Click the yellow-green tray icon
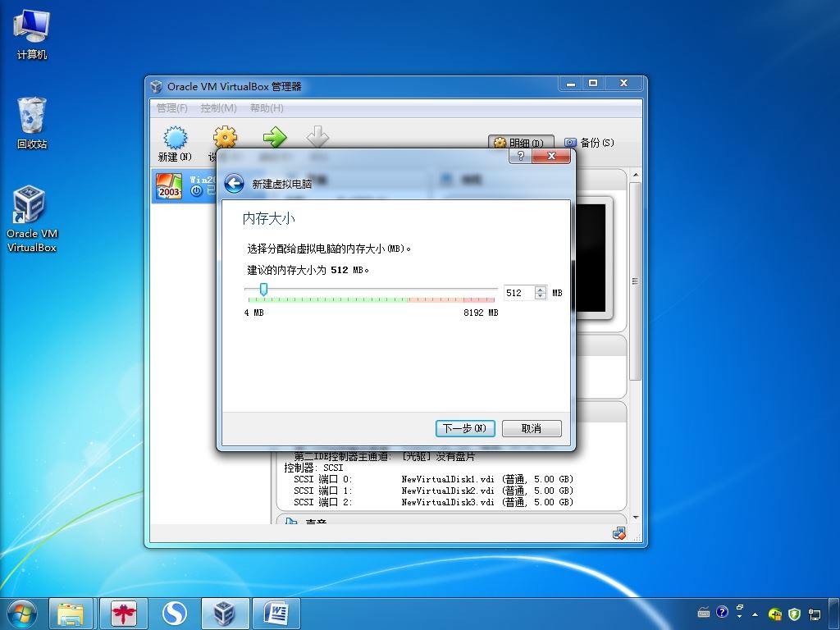Screen dimensions: 840x630 pos(774,614)
